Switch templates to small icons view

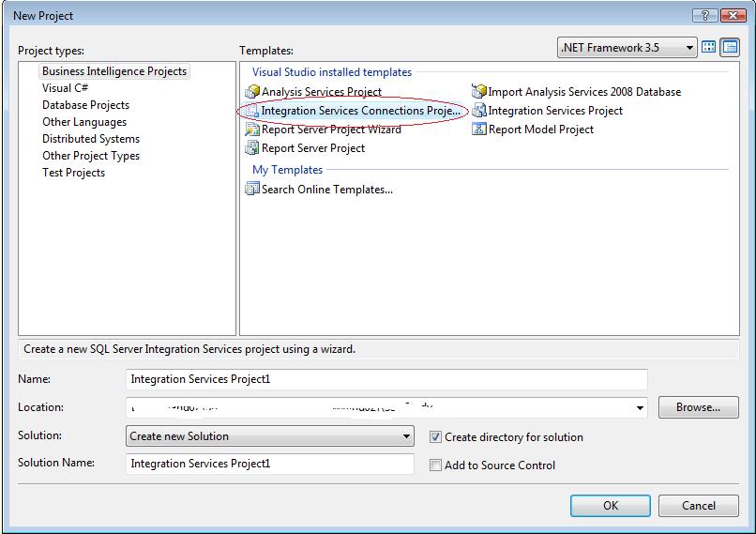(x=730, y=47)
